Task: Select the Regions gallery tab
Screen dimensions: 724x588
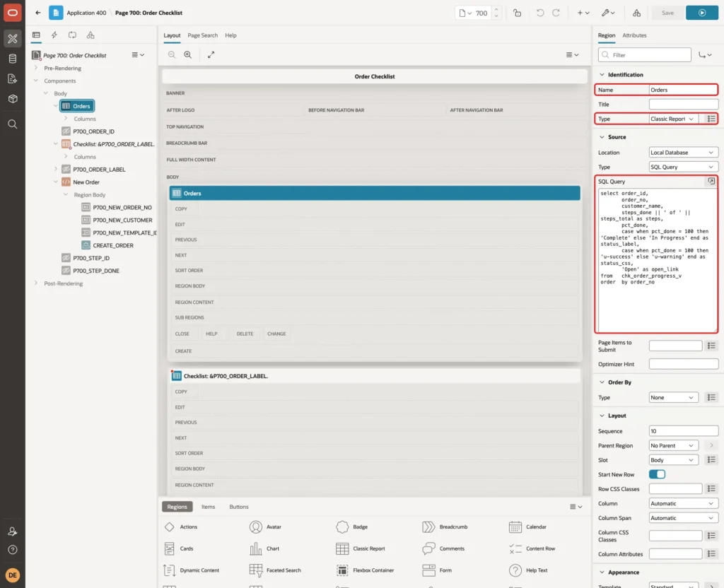Action: tap(177, 507)
